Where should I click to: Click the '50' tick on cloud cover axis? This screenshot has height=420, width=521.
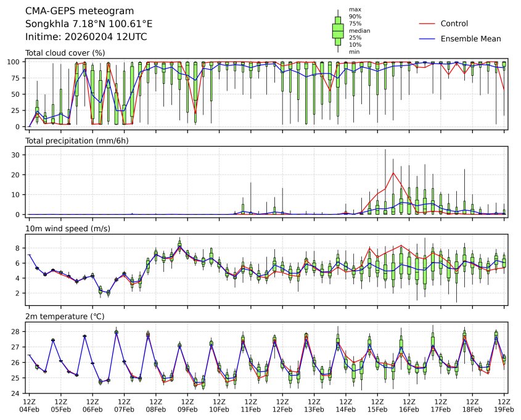pyautogui.click(x=16, y=94)
